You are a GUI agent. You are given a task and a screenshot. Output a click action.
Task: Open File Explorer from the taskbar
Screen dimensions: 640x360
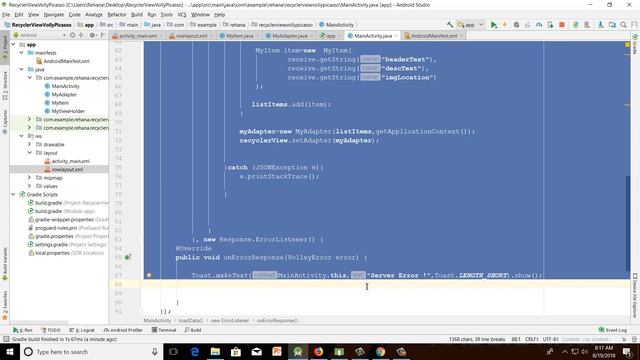(215, 351)
